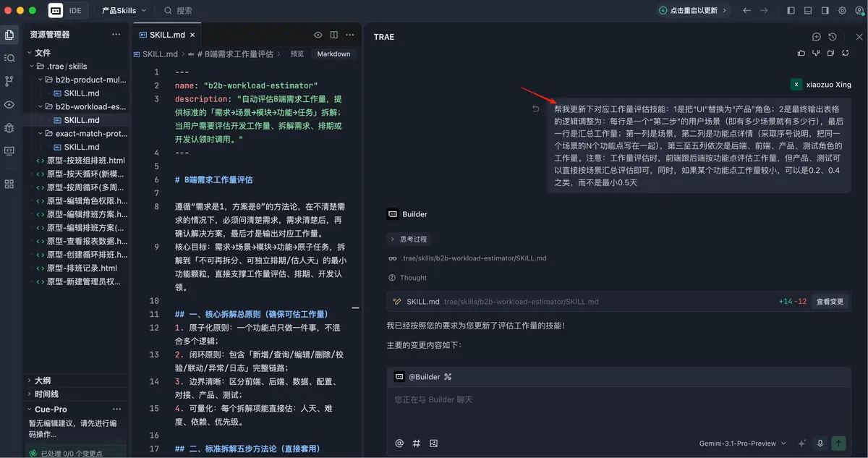Click the 查看变更 button
The height and width of the screenshot is (458, 868).
(x=830, y=302)
